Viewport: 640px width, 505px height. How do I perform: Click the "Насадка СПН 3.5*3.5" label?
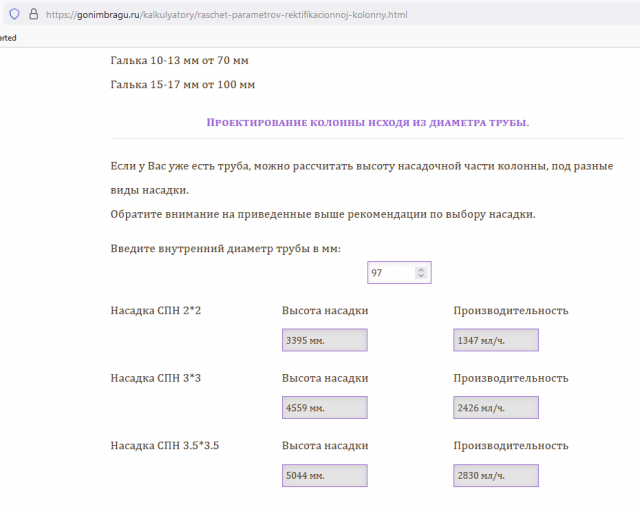(x=164, y=445)
